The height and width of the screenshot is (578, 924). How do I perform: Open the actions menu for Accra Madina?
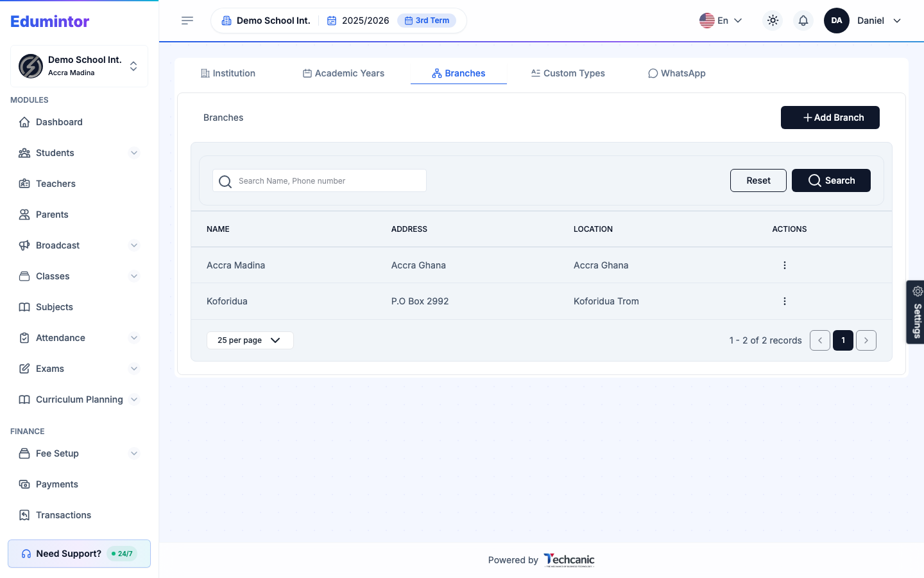784,265
